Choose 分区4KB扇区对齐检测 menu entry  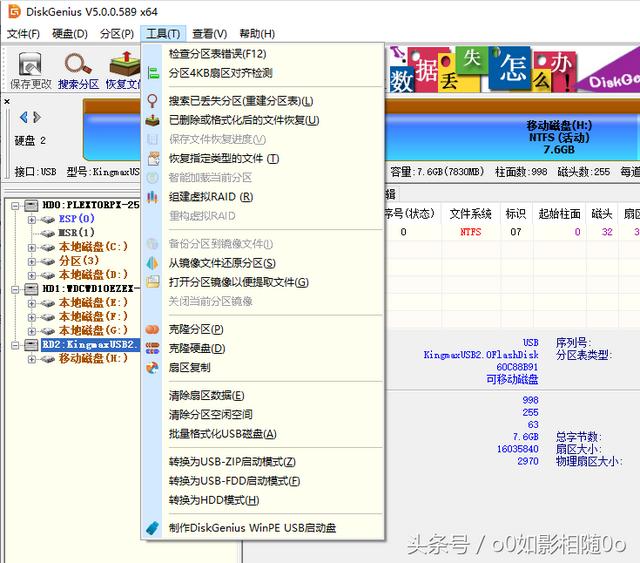(x=262, y=73)
